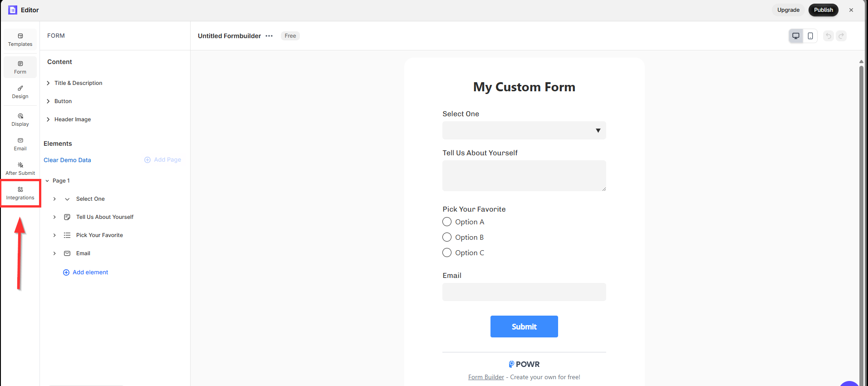Open the Select One dropdown in form

pos(524,130)
